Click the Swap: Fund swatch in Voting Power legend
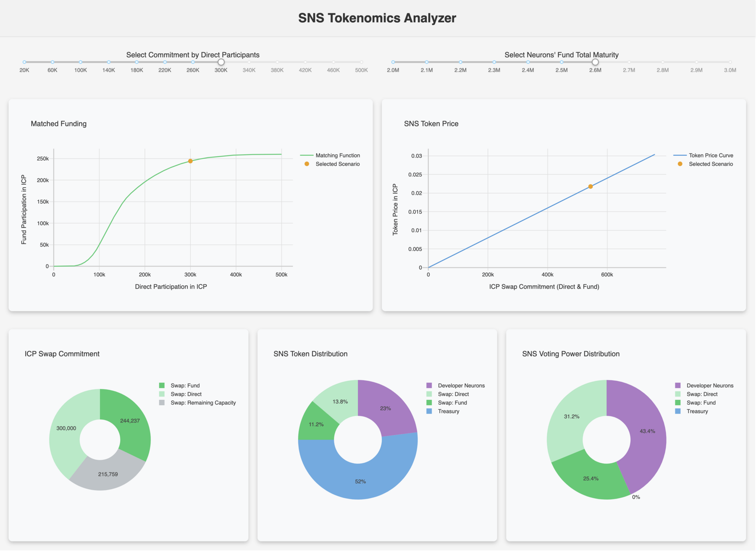Image resolution: width=756 pixels, height=551 pixels. coord(677,402)
